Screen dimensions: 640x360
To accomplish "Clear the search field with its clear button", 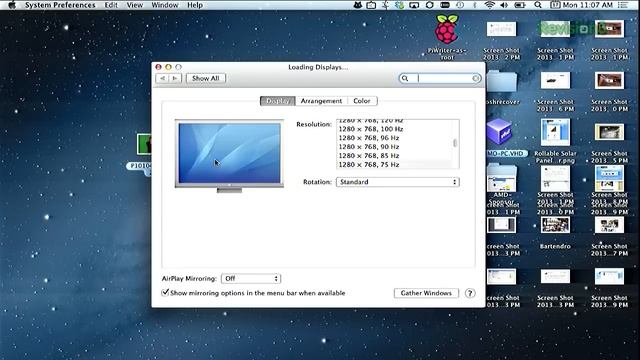I will 476,78.
